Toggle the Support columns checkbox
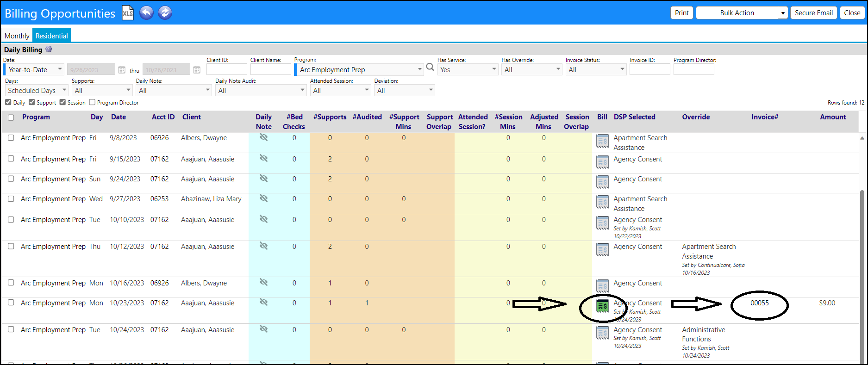 pyautogui.click(x=31, y=102)
